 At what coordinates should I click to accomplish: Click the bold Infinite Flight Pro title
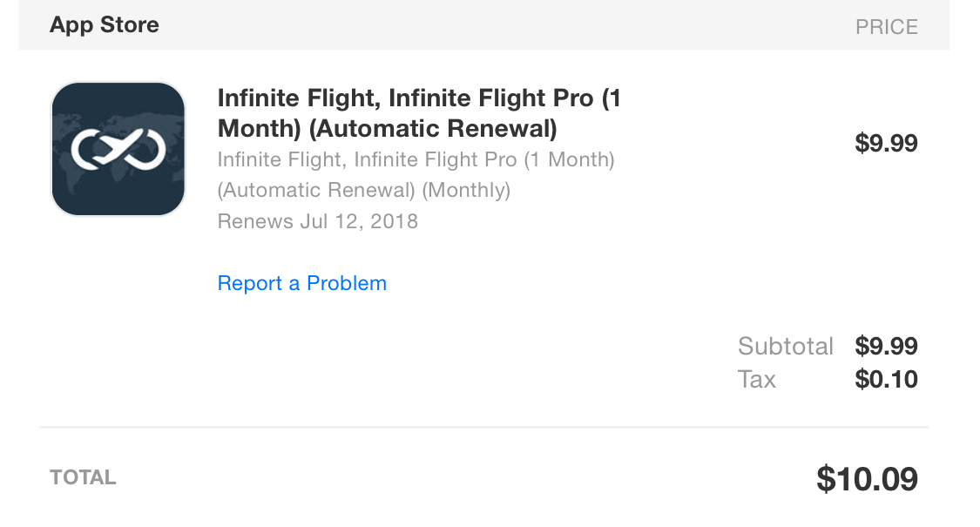(x=418, y=98)
